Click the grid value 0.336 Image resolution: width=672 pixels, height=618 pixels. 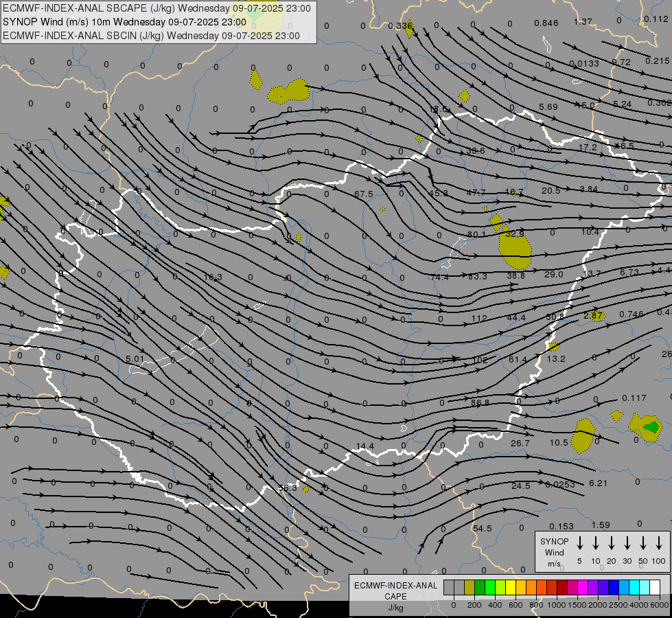click(x=400, y=25)
